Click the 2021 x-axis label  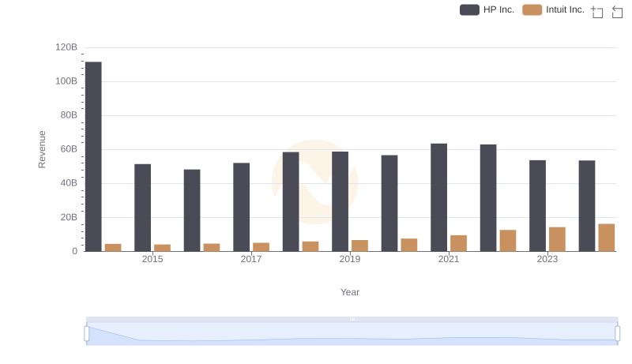click(x=449, y=259)
